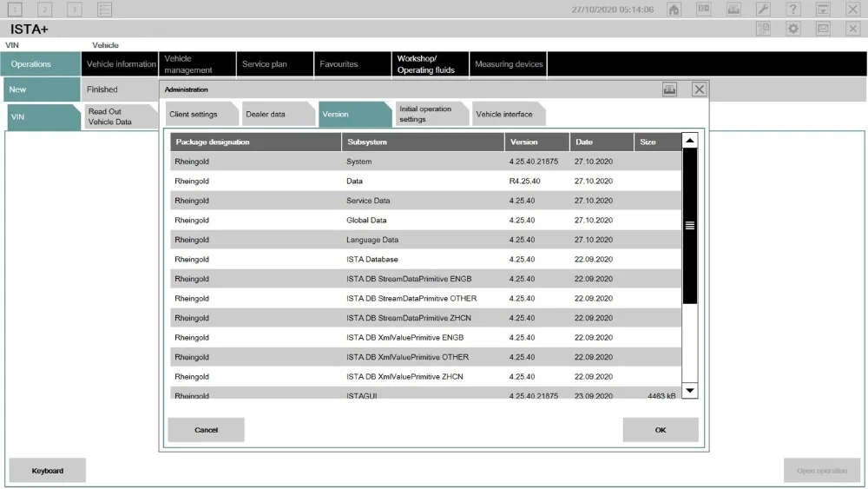Choose the VIN tab

(x=43, y=117)
